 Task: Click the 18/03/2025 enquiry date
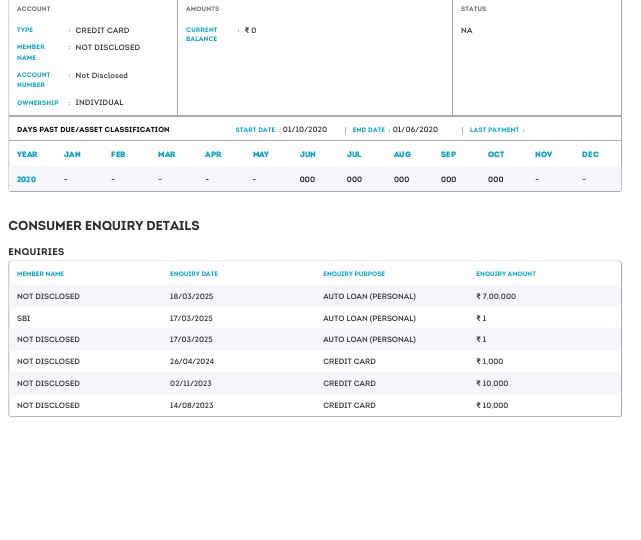pyautogui.click(x=191, y=297)
